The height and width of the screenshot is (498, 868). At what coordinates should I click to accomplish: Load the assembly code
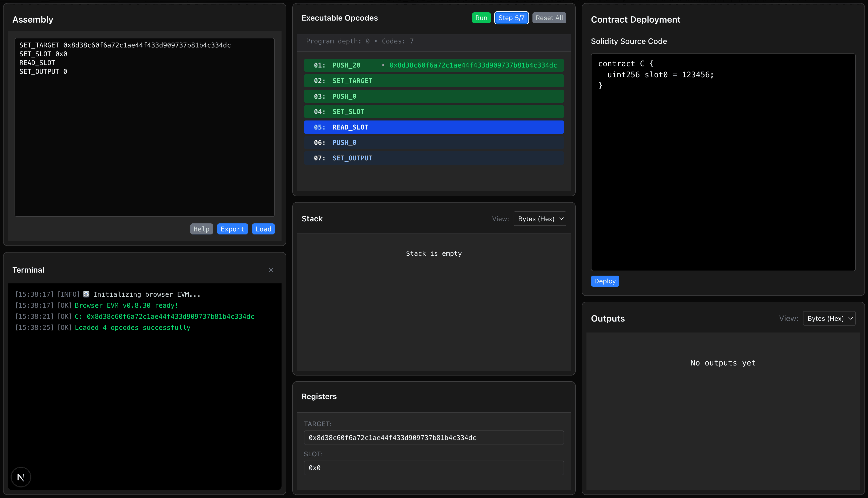[x=263, y=229]
